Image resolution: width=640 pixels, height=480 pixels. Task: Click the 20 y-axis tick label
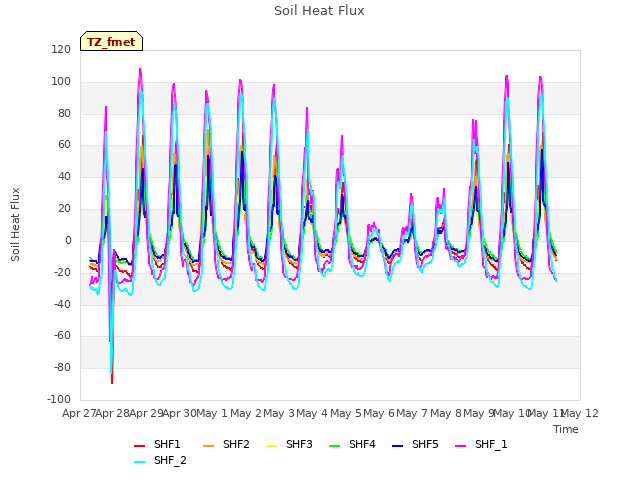pyautogui.click(x=64, y=208)
